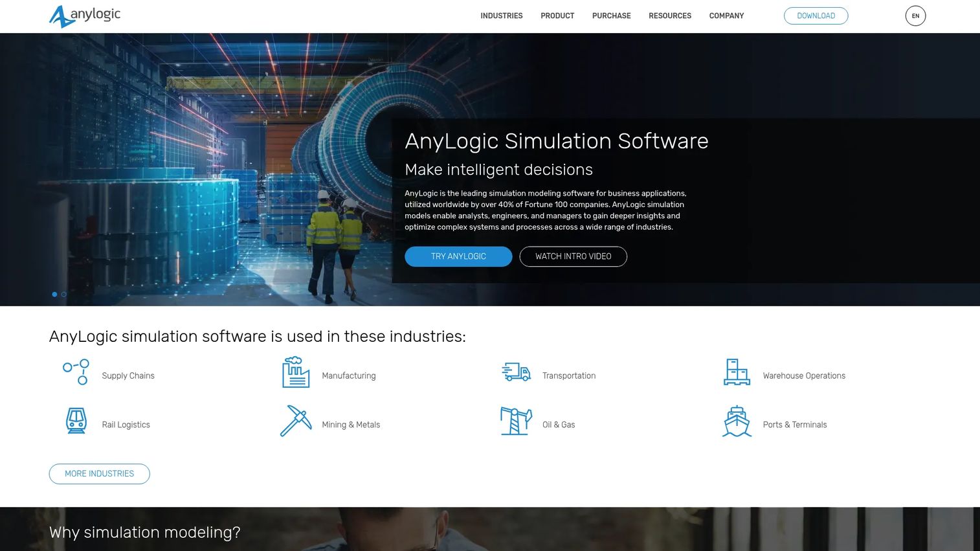This screenshot has width=980, height=551.
Task: Click the 'Why simulation modeling?' heading
Action: tap(144, 533)
